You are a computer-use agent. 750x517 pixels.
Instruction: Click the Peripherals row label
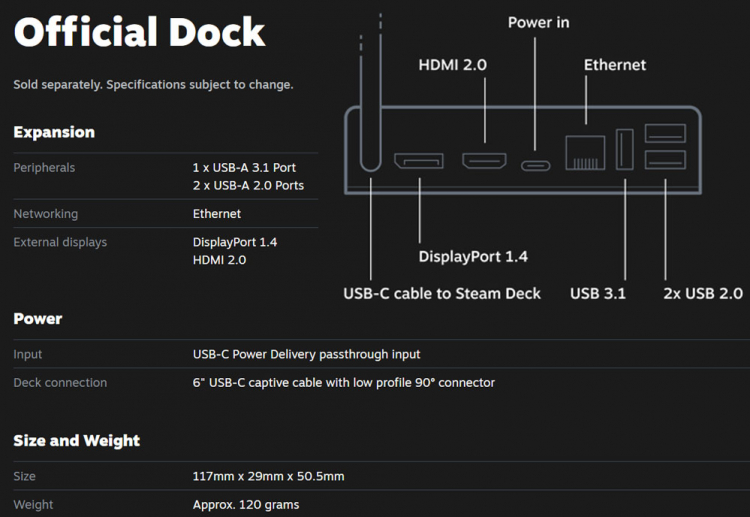(44, 168)
